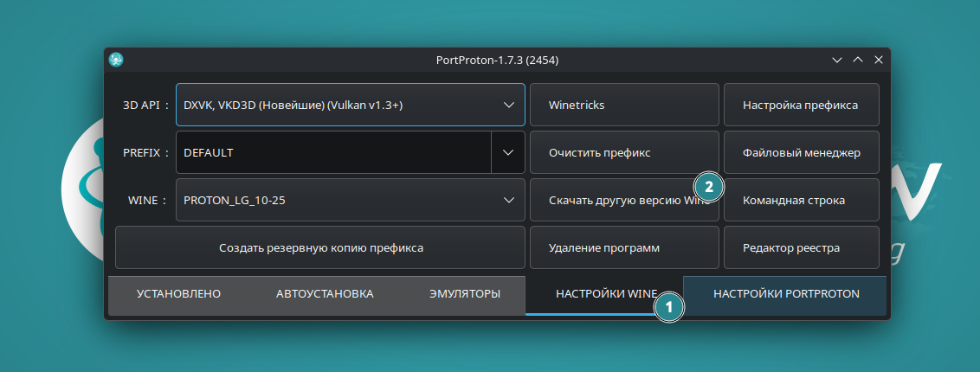The height and width of the screenshot is (372, 980).
Task: Open Редактор реестра
Action: click(x=801, y=248)
